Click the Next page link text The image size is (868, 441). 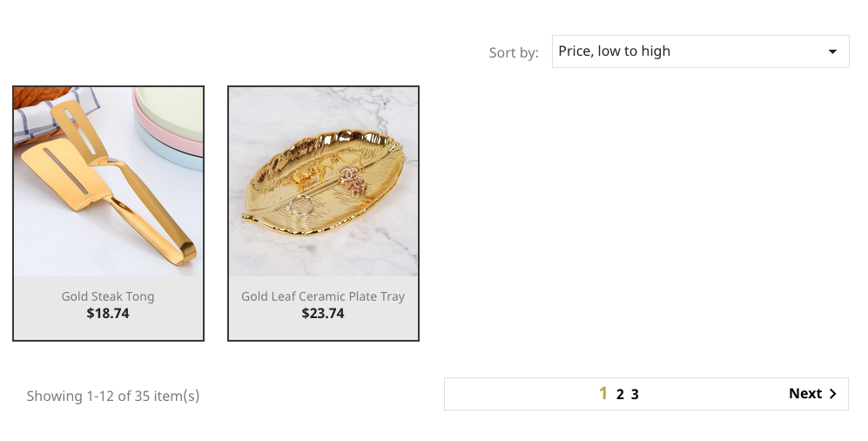point(805,394)
